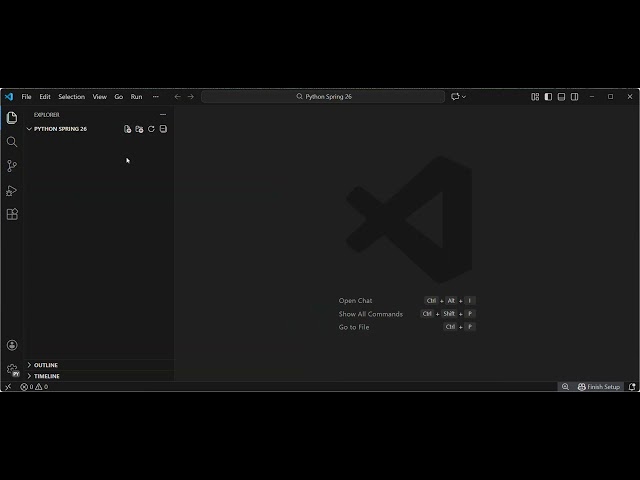This screenshot has height=480, width=640.
Task: Toggle the secondary side bar
Action: click(x=574, y=97)
